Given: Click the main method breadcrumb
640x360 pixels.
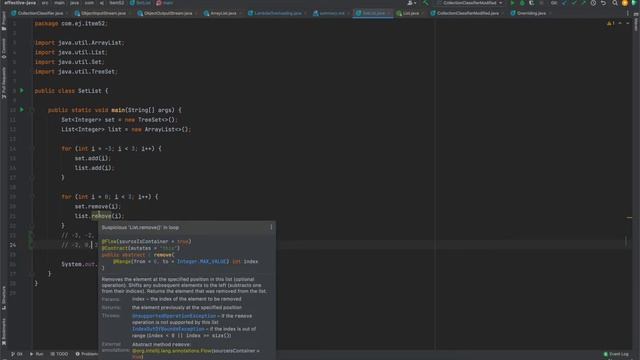Looking at the screenshot, I should tap(165, 3).
